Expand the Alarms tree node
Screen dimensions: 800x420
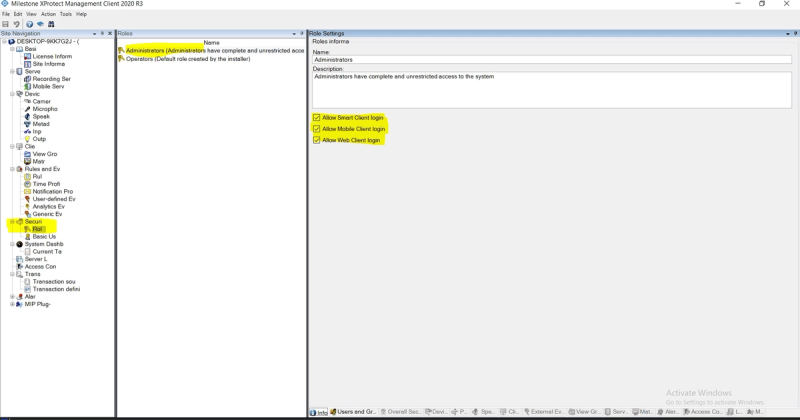pyautogui.click(x=12, y=297)
